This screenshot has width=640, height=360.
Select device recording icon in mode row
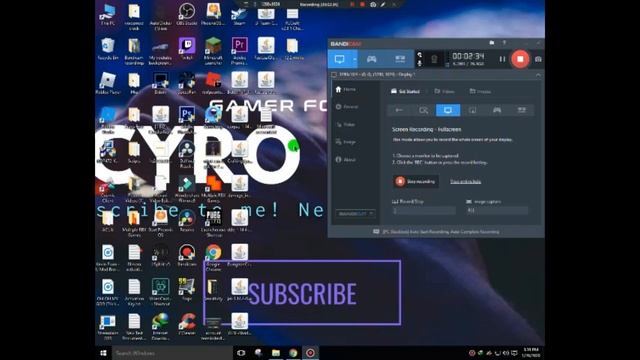(x=521, y=110)
